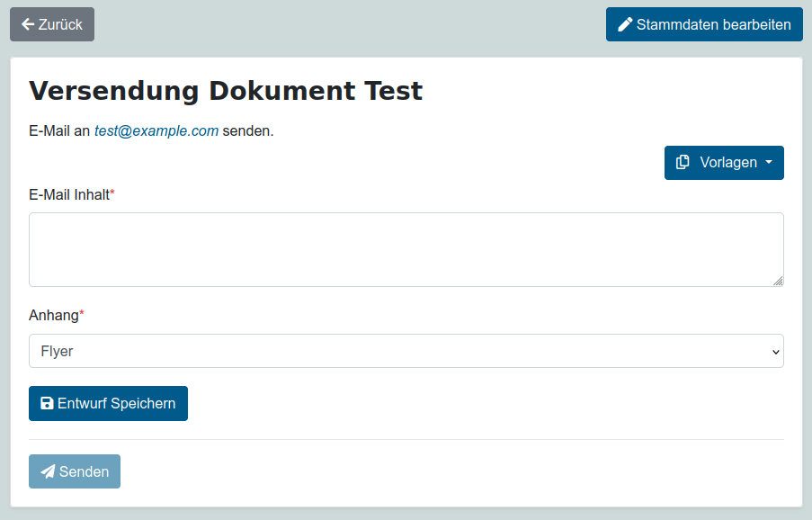Click the copy icon in Vorlagen
Image resolution: width=812 pixels, height=520 pixels.
pyautogui.click(x=683, y=163)
